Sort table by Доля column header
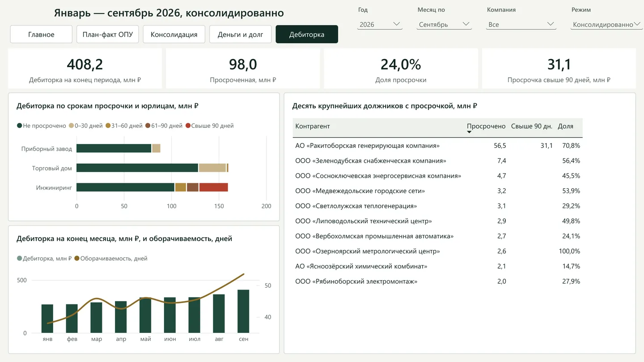Viewport: 644px width, 362px height. click(x=565, y=126)
